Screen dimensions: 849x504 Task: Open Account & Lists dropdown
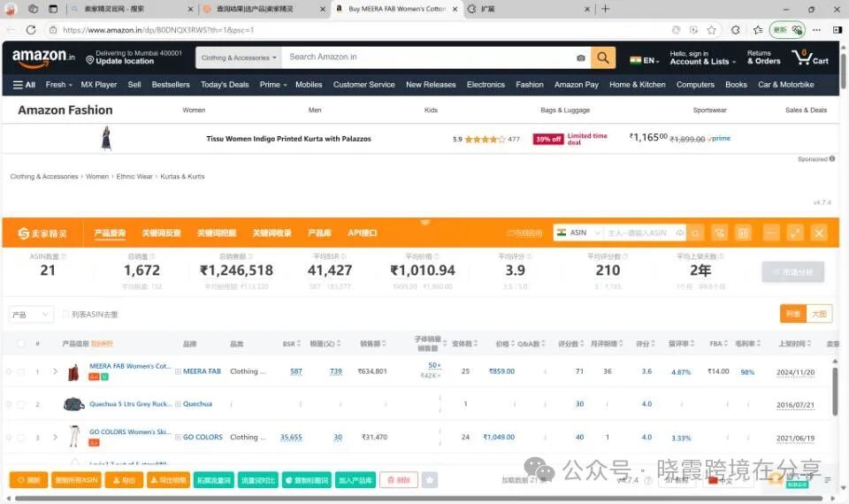pyautogui.click(x=702, y=57)
